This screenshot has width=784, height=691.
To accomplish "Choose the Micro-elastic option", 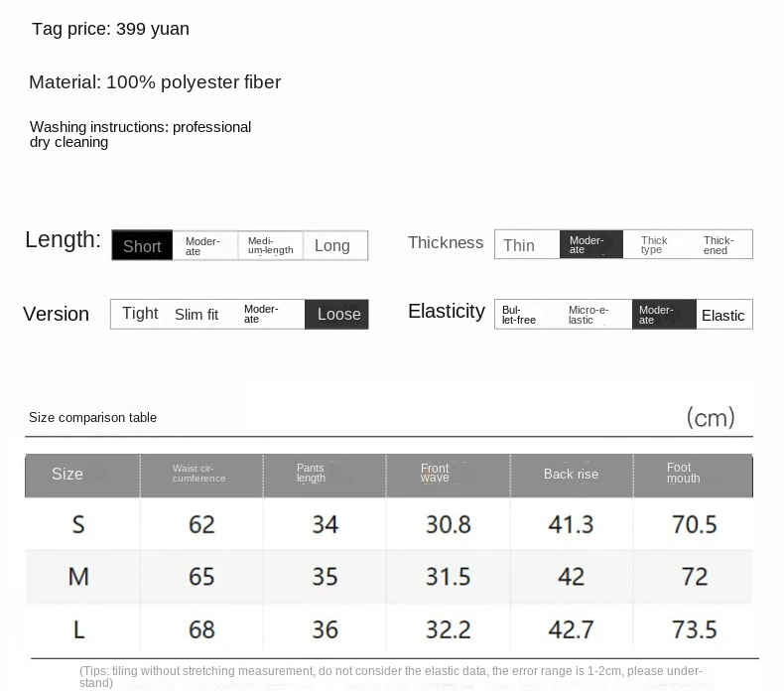I will point(588,315).
